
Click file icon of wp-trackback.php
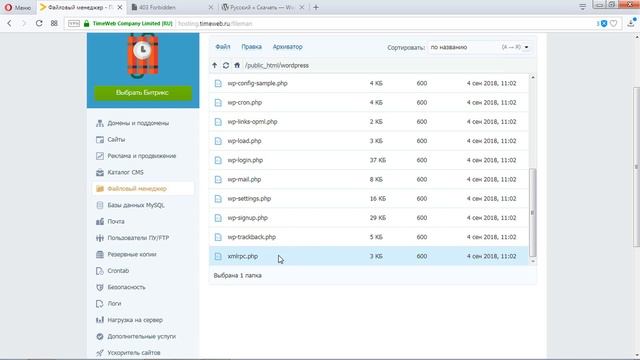[x=218, y=237]
